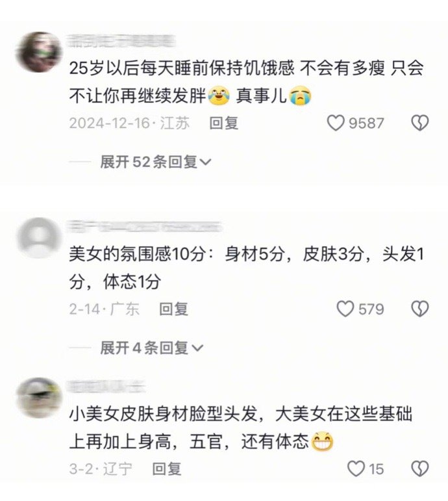
Task: Click chevron next to 4条回复
Action: [x=197, y=348]
